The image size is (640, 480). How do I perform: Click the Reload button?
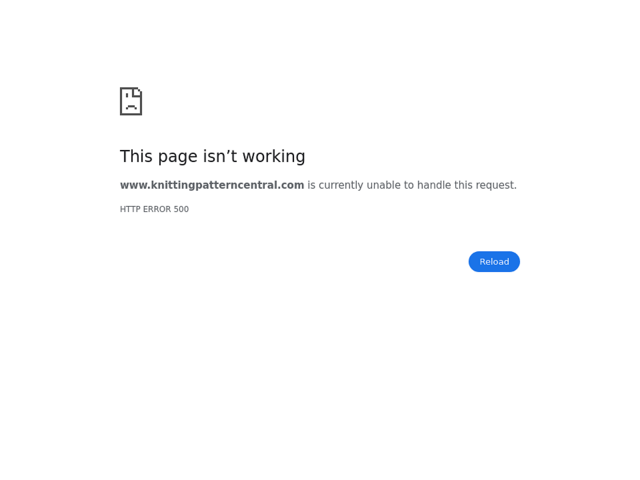(x=494, y=262)
